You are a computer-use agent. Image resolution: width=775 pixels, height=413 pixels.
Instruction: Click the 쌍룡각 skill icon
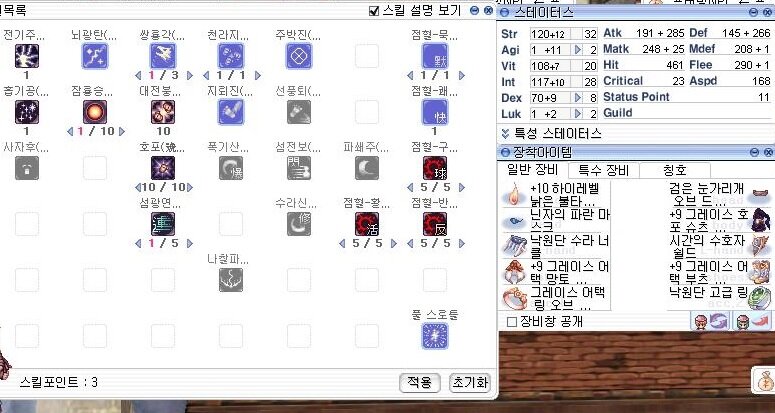(x=163, y=56)
